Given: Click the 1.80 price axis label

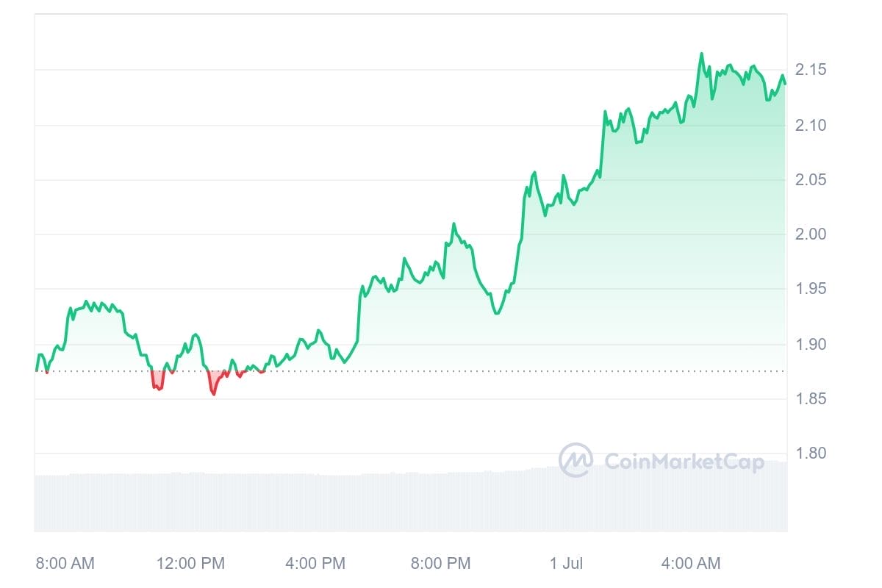Looking at the screenshot, I should point(811,453).
